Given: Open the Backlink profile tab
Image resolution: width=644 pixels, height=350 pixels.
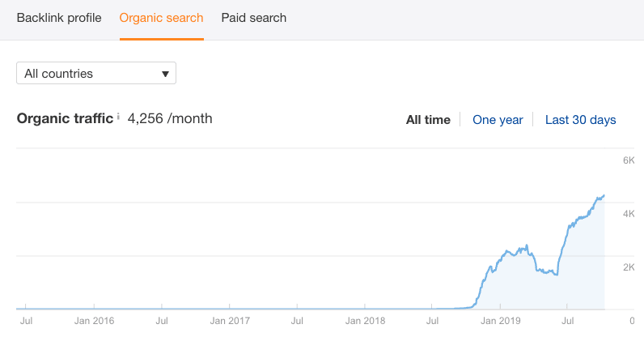Looking at the screenshot, I should pos(59,18).
